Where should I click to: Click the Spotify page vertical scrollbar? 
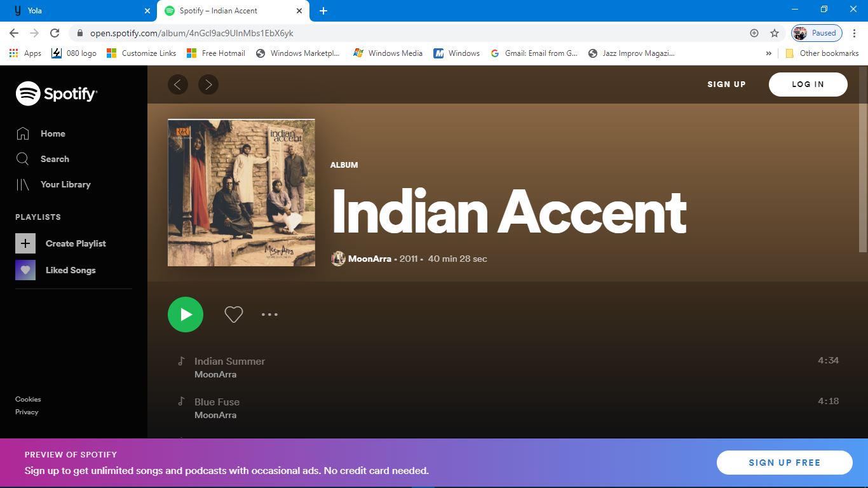click(863, 159)
